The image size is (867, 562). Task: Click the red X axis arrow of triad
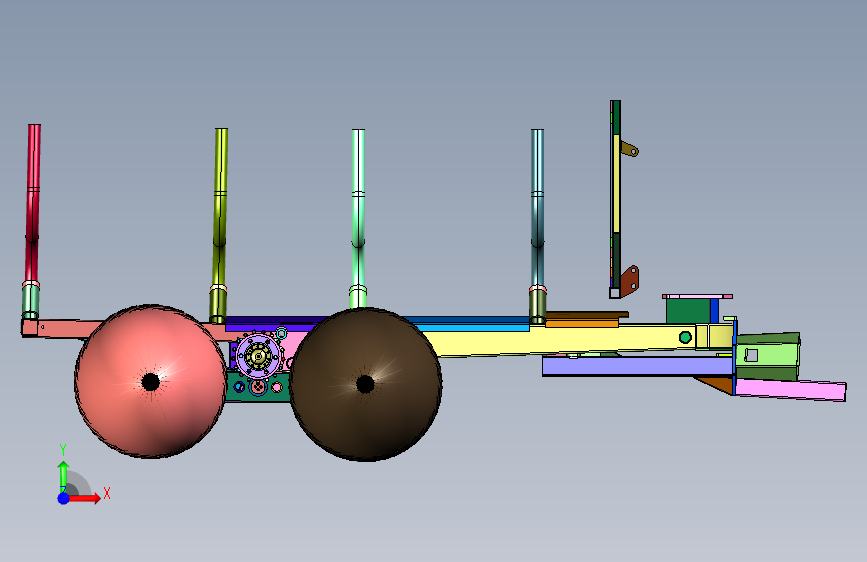pyautogui.click(x=84, y=498)
